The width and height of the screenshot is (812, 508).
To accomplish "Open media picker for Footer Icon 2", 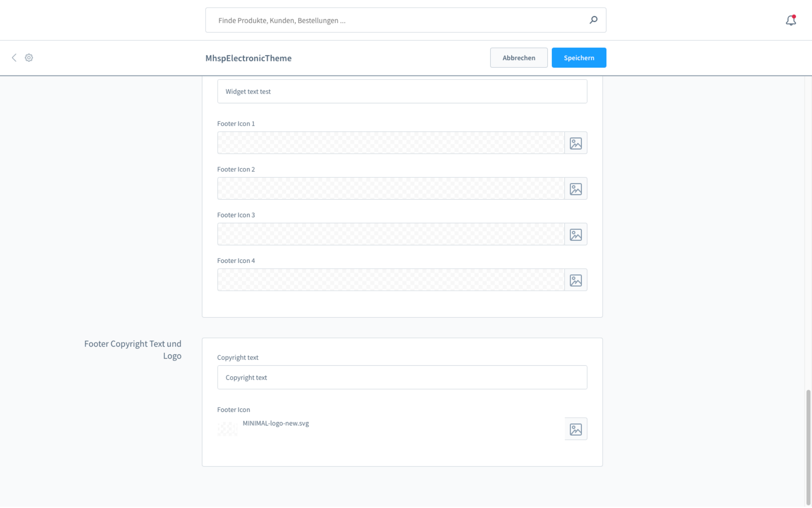I will [576, 189].
